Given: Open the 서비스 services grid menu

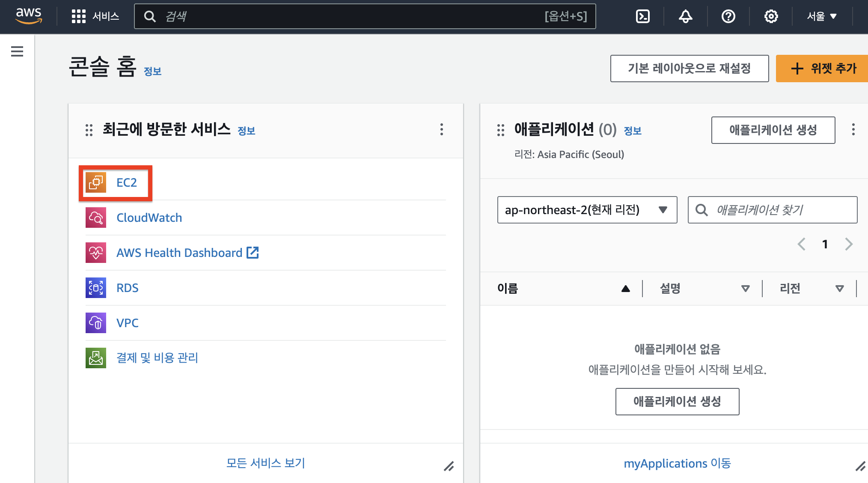Looking at the screenshot, I should [x=95, y=16].
